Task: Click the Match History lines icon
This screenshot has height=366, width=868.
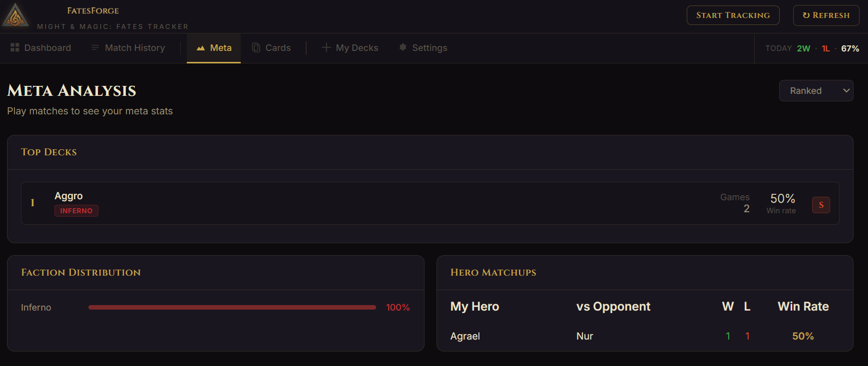Action: click(95, 47)
